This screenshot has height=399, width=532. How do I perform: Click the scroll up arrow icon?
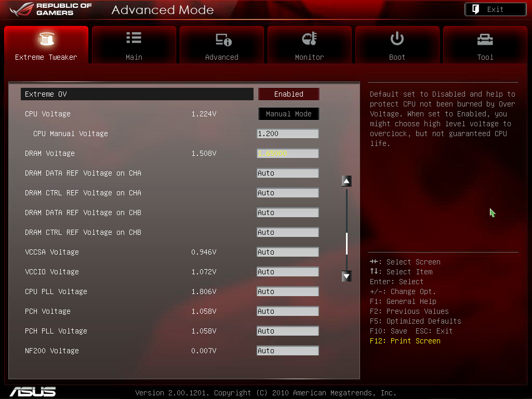347,181
